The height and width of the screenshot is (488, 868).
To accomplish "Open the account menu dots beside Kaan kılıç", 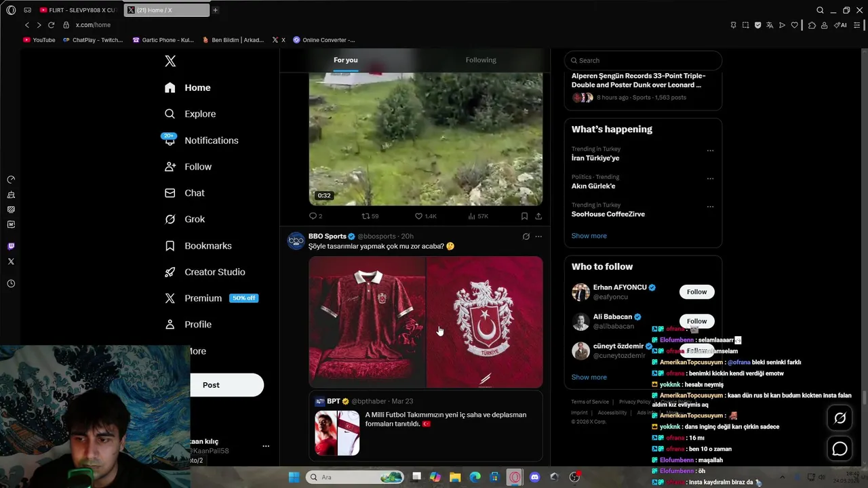I will coord(266,446).
